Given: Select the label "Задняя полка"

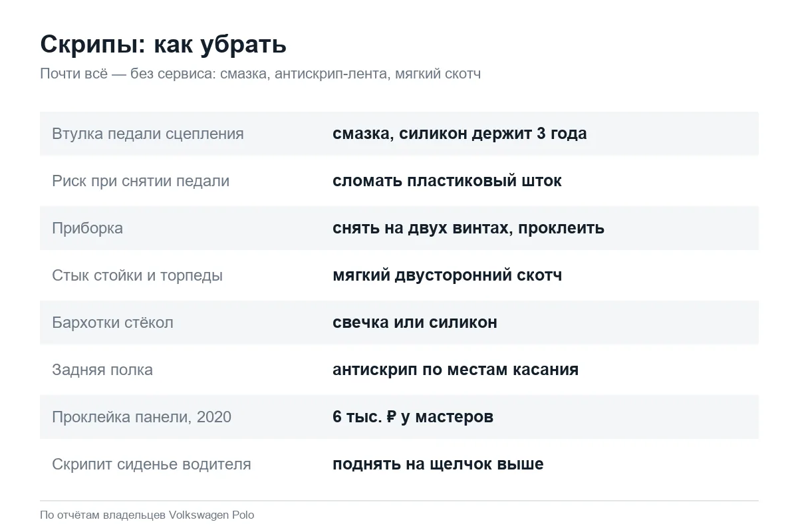Looking at the screenshot, I should click(x=102, y=370).
